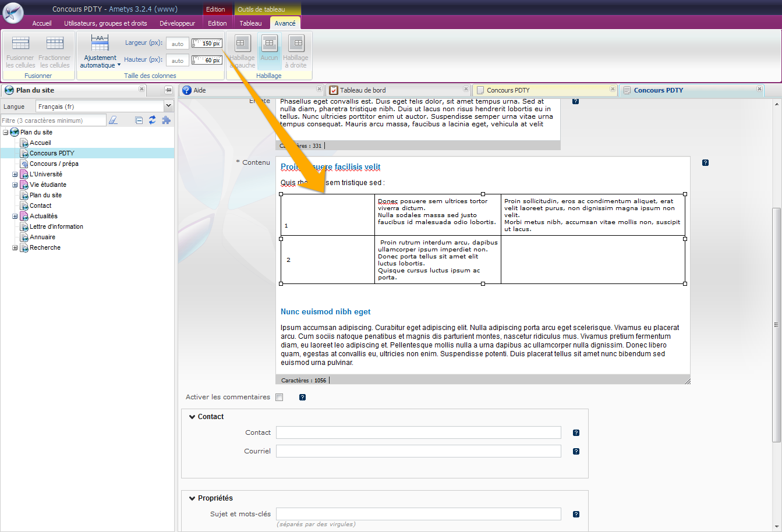The width and height of the screenshot is (782, 532).
Task: Expand the L'Université tree node
Action: [x=15, y=175]
